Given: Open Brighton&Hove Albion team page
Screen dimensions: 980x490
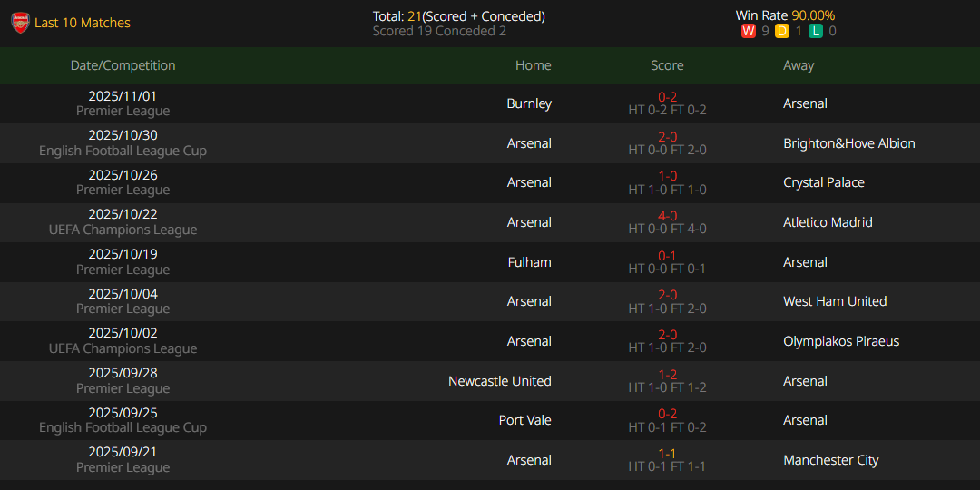Looking at the screenshot, I should click(x=848, y=143).
